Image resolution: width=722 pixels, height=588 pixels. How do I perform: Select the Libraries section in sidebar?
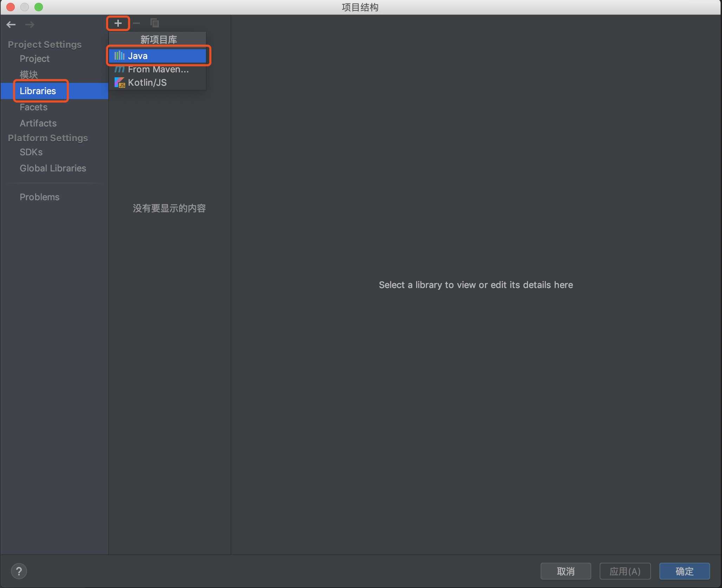pos(37,91)
